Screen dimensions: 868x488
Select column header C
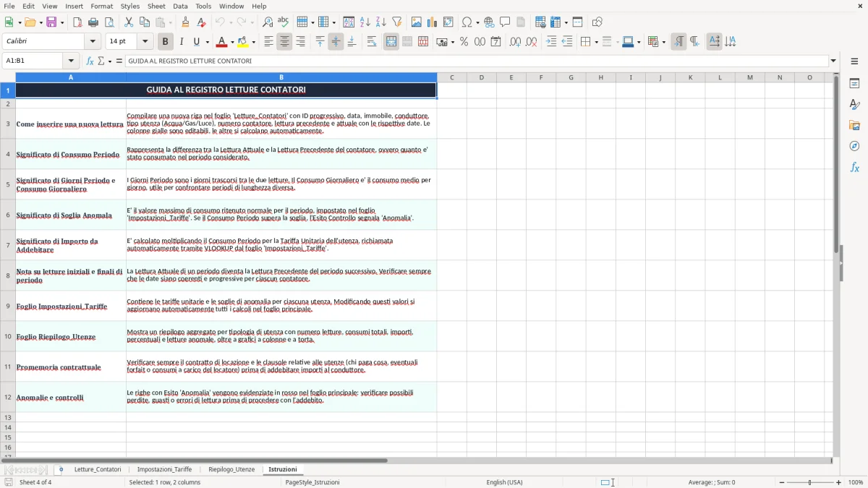coord(452,77)
